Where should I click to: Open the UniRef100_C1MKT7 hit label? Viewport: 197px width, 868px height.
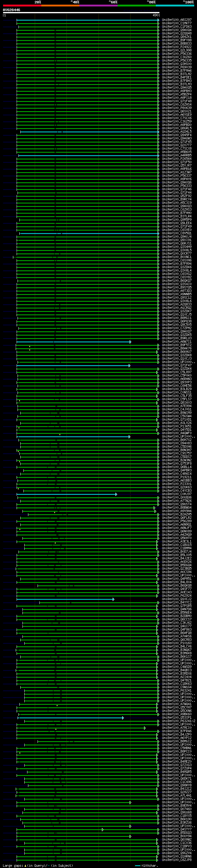(x=176, y=23)
